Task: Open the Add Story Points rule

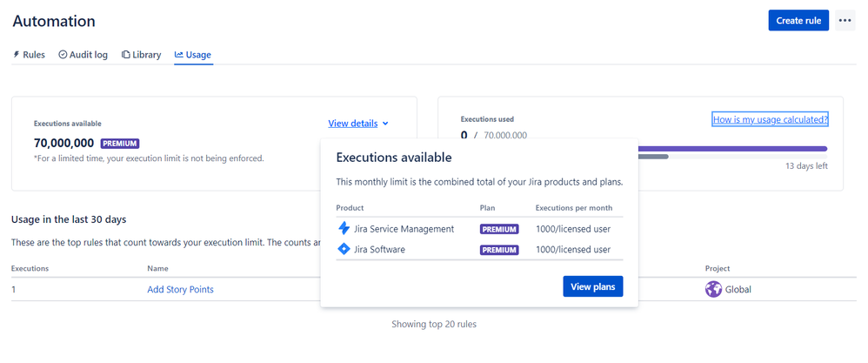Action: tap(180, 289)
